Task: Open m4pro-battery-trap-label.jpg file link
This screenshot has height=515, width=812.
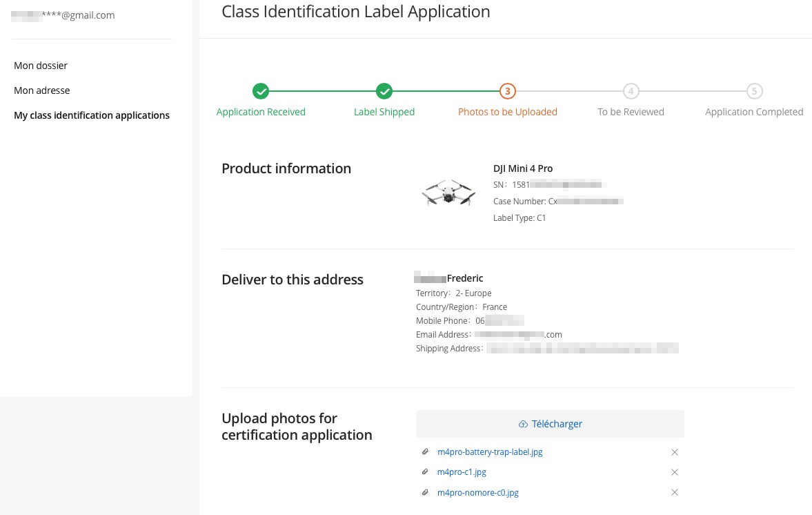Action: (490, 451)
